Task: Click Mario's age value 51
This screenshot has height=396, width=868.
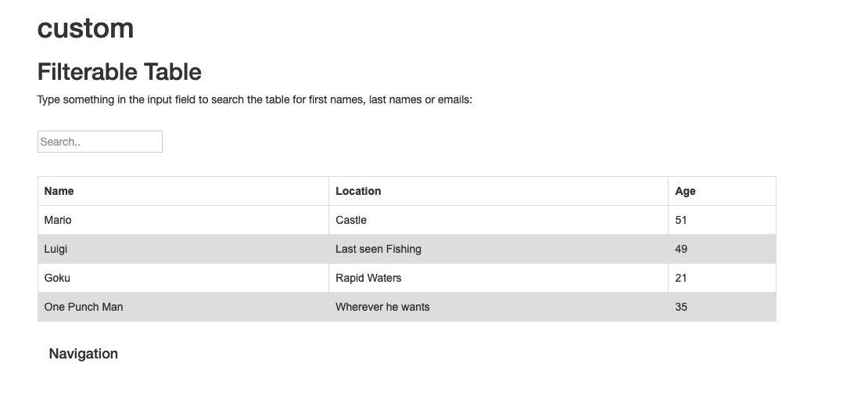Action: 681,220
